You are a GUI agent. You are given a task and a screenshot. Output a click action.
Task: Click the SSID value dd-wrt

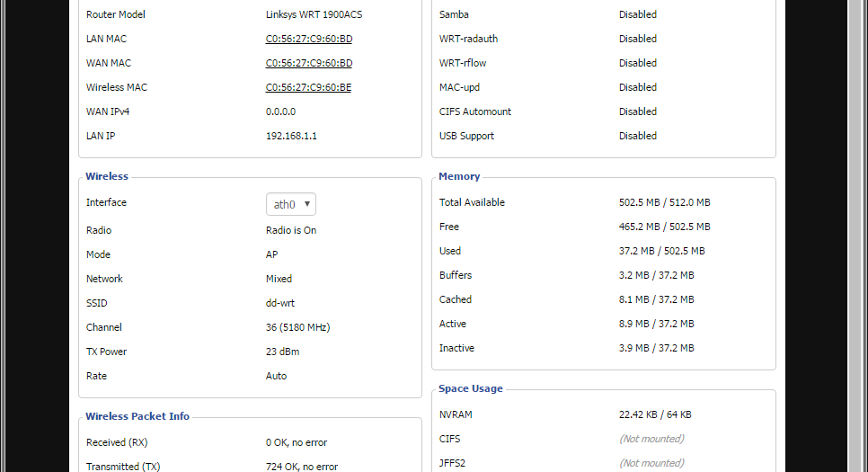point(280,303)
